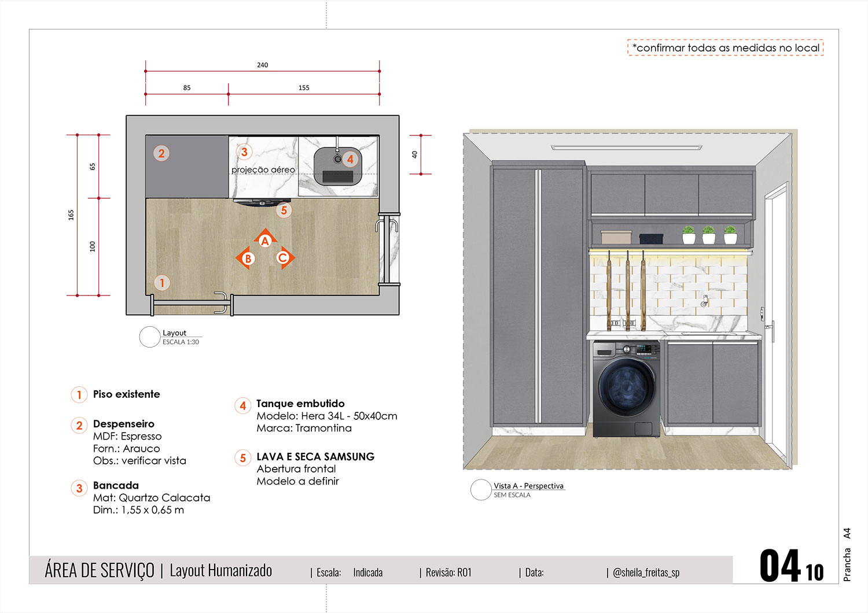Click the 'confirmar todas as medidas' note

(725, 47)
